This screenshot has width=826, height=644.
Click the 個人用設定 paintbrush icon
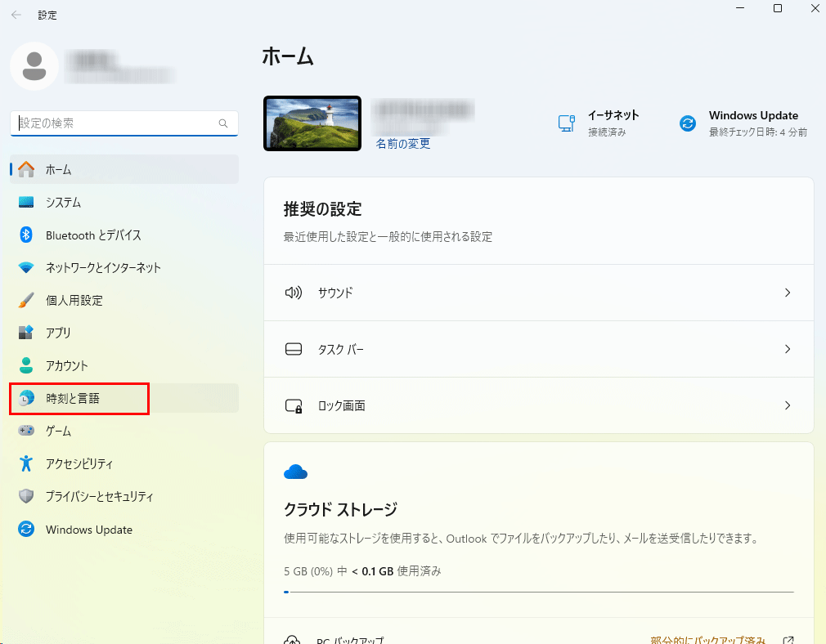tap(26, 301)
